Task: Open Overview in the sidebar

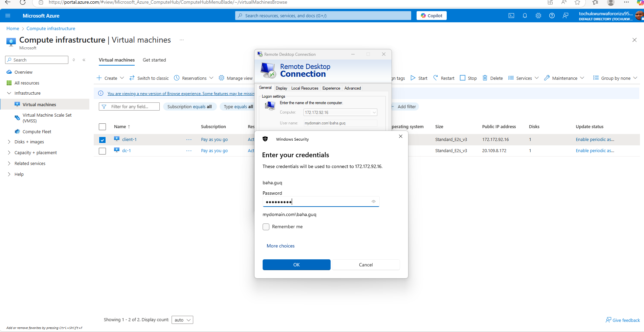Action: (23, 72)
